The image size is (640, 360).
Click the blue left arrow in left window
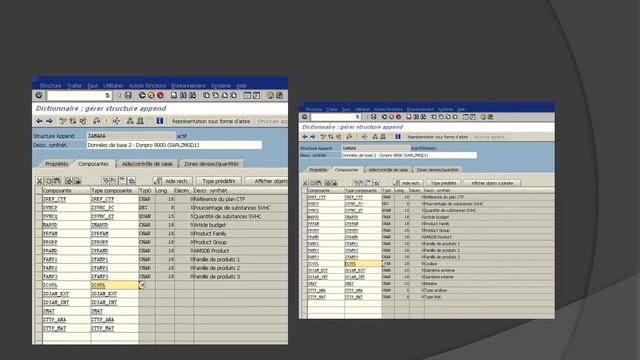tap(40, 121)
